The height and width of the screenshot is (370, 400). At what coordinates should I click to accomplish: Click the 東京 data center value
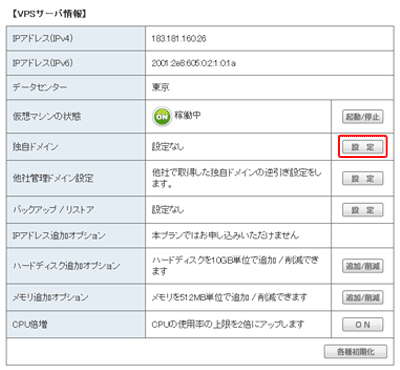pyautogui.click(x=161, y=87)
